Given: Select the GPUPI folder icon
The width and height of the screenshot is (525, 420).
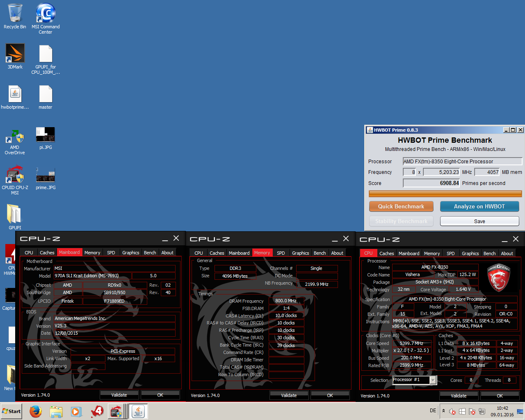Looking at the screenshot, I should tap(15, 217).
